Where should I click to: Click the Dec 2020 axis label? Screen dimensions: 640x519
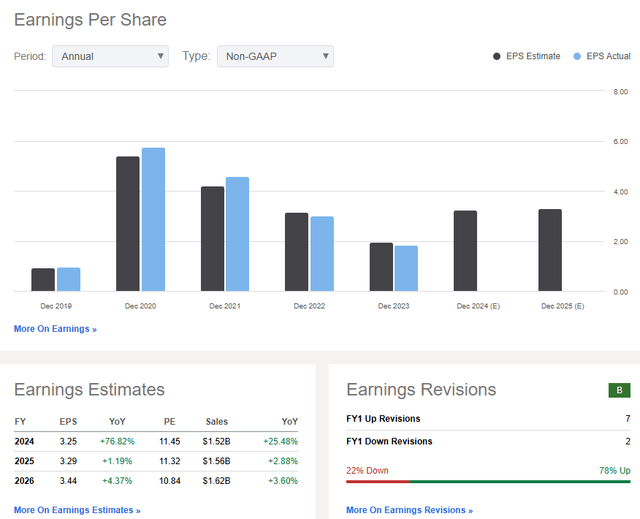[x=140, y=306]
